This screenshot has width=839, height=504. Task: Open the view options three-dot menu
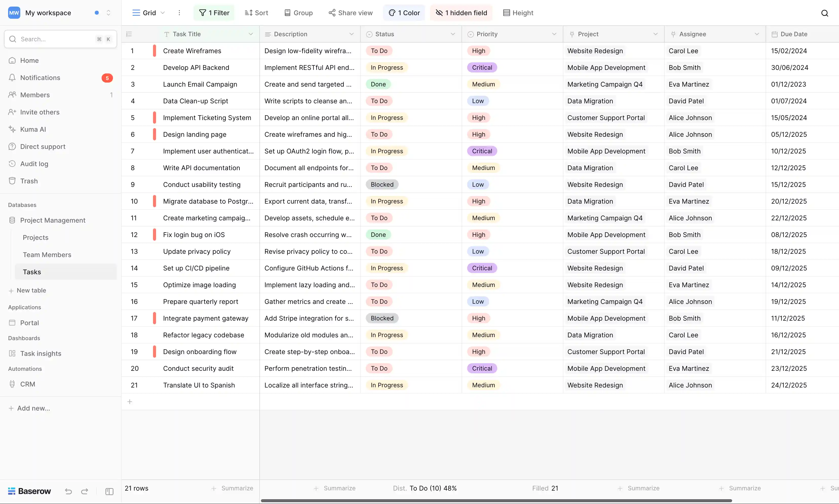(x=179, y=13)
